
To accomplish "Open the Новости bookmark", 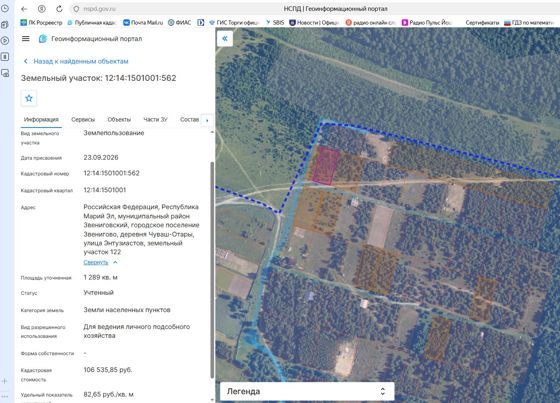I will coord(314,23).
